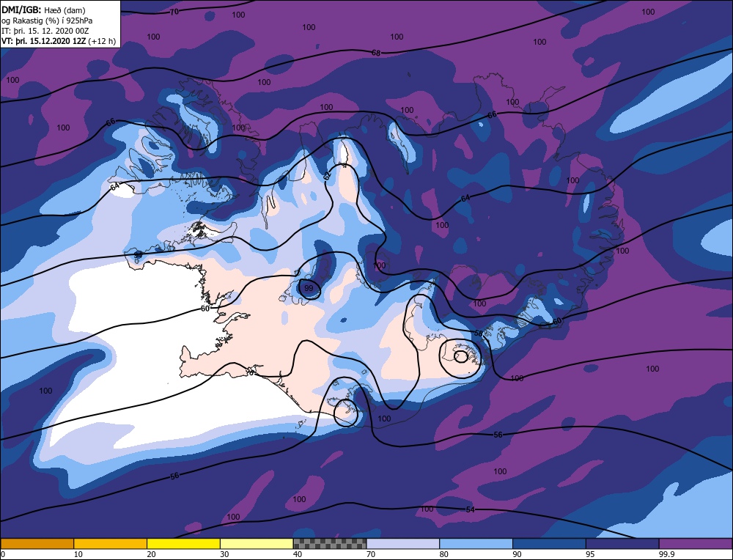Click the "99" humidity value inside the small contour

[309, 288]
